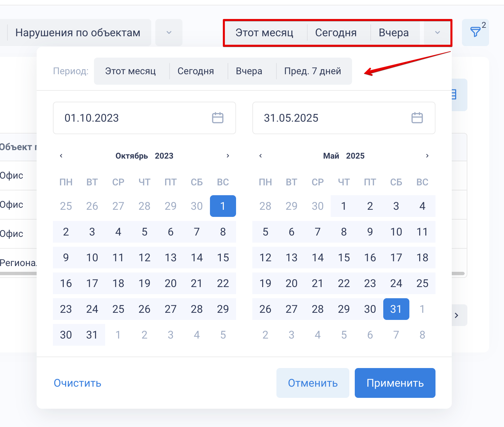
Task: Select greyed November 5 in left calendar
Action: pos(223,335)
